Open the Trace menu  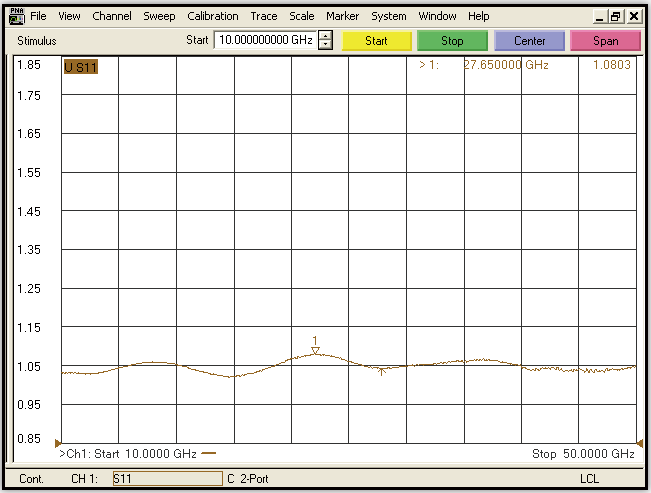264,16
